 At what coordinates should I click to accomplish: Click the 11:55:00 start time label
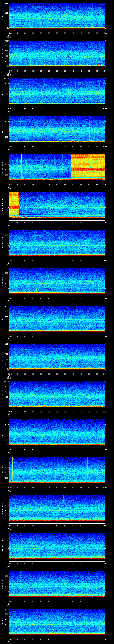tap(9, 450)
